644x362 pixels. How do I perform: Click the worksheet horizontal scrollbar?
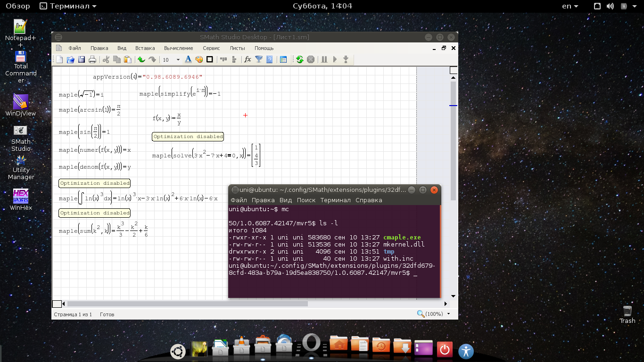point(187,304)
